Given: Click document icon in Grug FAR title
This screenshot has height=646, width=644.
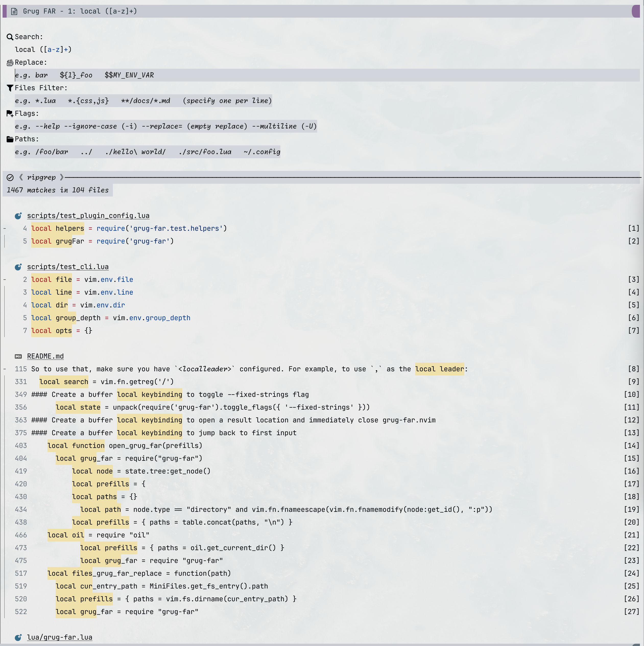Looking at the screenshot, I should pos(14,12).
